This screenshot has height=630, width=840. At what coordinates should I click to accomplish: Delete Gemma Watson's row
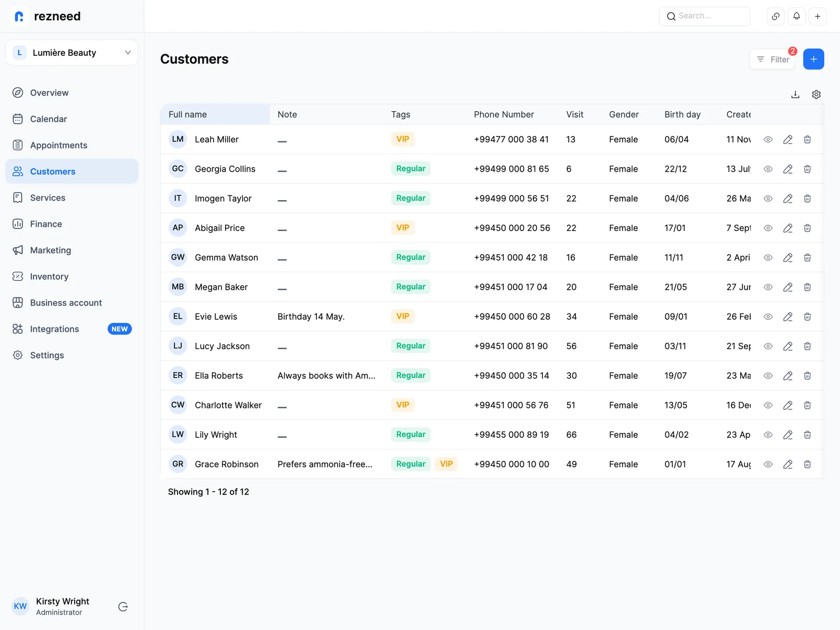coord(807,258)
